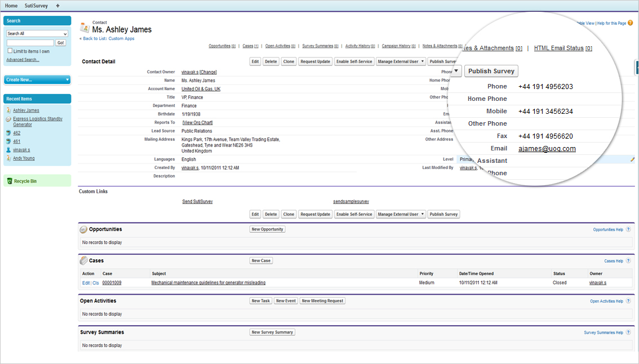This screenshot has width=639, height=364.
Task: Click the top Enable Self-Service button
Action: (354, 61)
